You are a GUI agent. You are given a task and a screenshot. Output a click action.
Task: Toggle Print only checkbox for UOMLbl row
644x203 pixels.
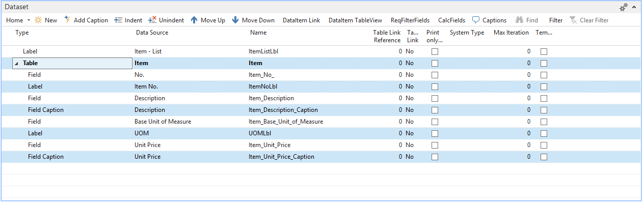[435, 133]
